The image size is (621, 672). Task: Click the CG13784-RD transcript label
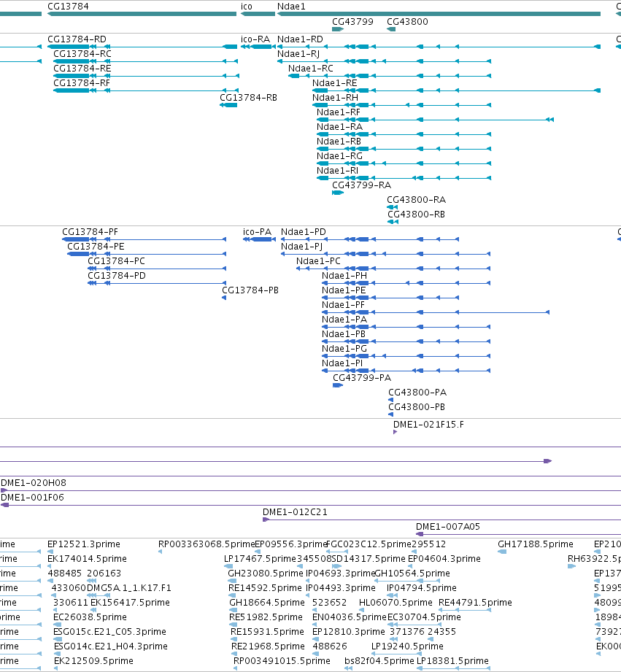[77, 39]
